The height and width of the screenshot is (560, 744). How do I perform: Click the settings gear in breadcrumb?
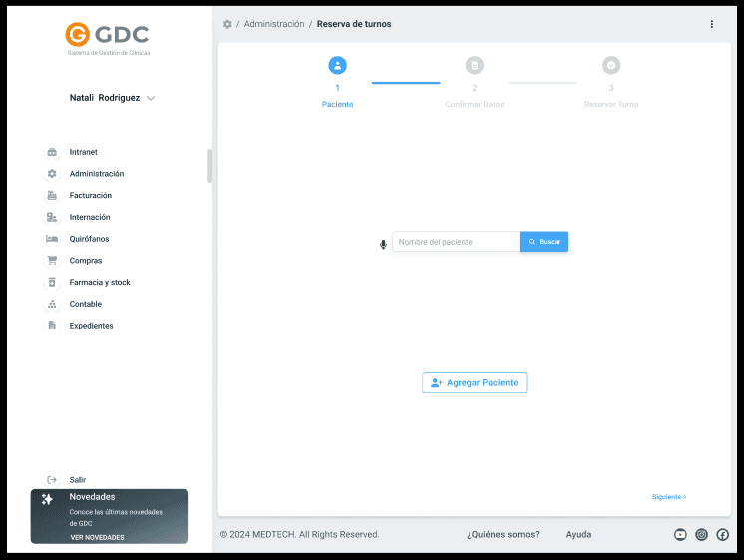pyautogui.click(x=227, y=24)
